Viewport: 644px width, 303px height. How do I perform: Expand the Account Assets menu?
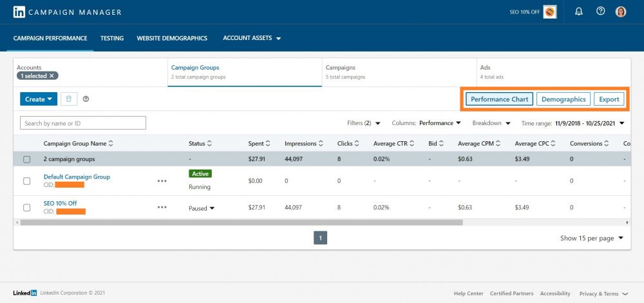coord(252,38)
